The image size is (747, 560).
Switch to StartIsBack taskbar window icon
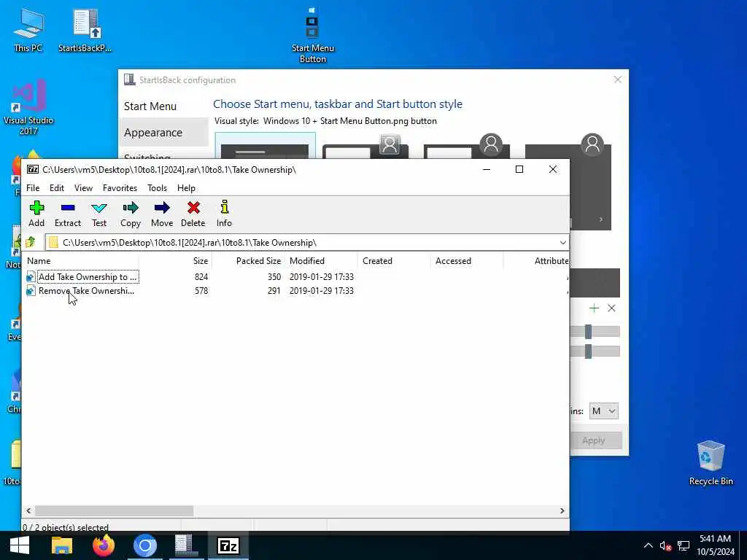click(186, 545)
